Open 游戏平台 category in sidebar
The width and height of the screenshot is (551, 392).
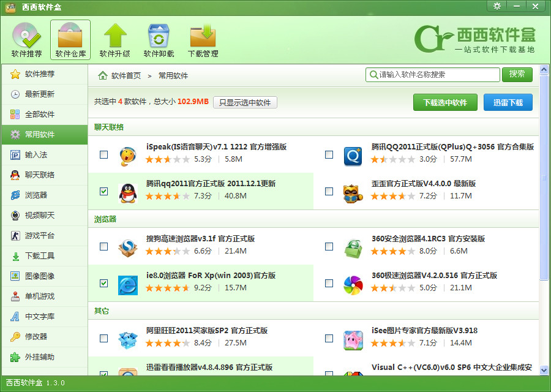pos(45,236)
